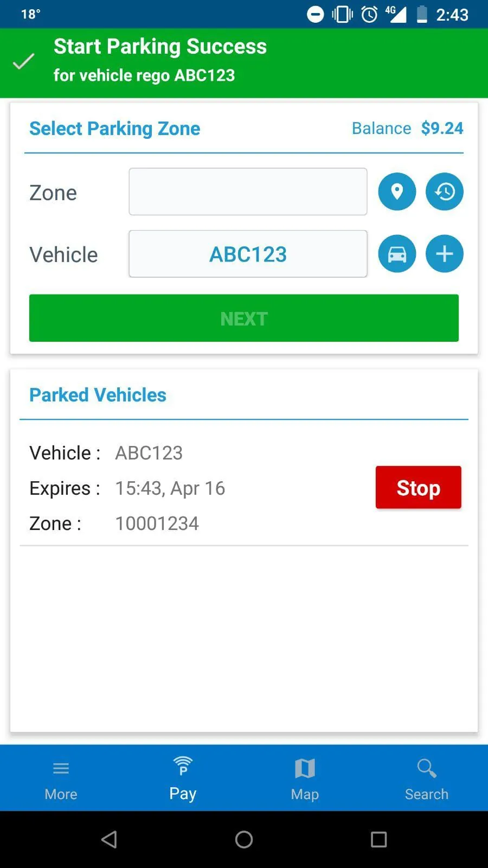Tap the $9.24 balance amount
Image resolution: width=488 pixels, height=868 pixels.
pos(442,129)
